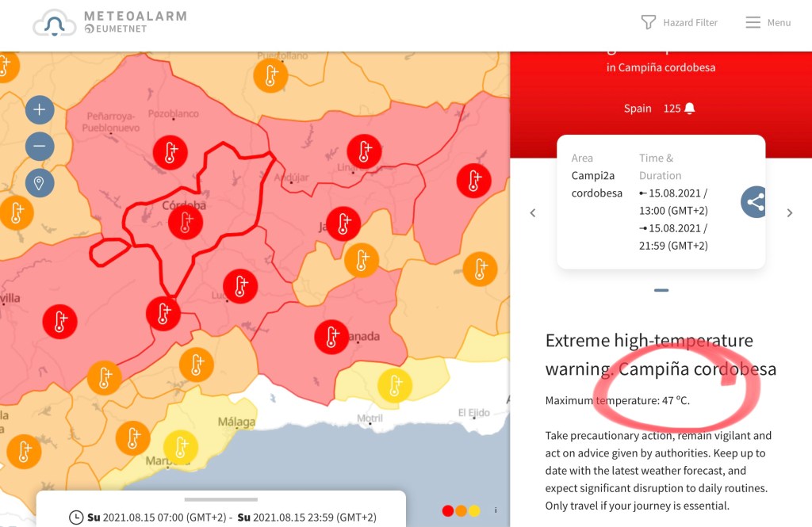The width and height of the screenshot is (812, 527).
Task: Zoom out of the map
Action: tap(40, 147)
